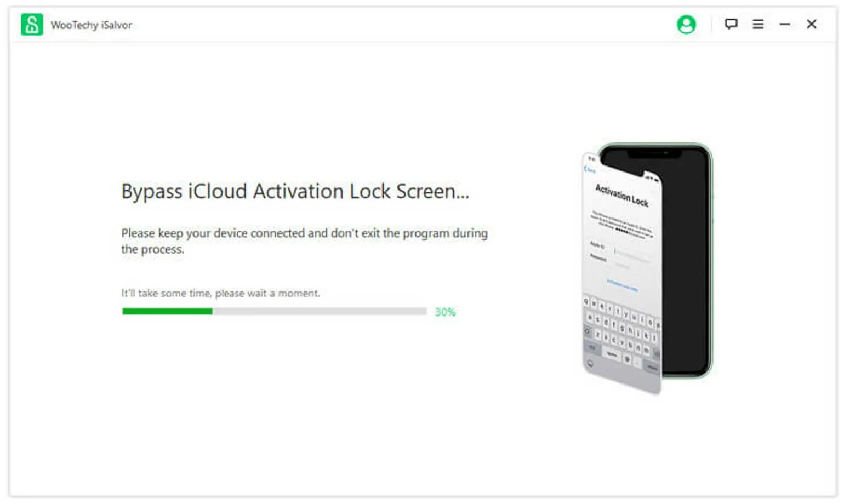Open the hamburger menu icon

point(758,24)
